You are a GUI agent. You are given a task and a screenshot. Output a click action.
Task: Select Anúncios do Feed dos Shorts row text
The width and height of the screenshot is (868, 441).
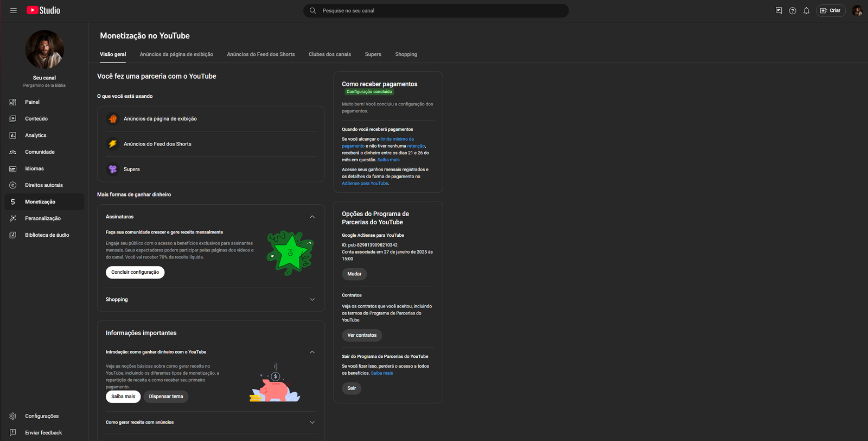(157, 144)
